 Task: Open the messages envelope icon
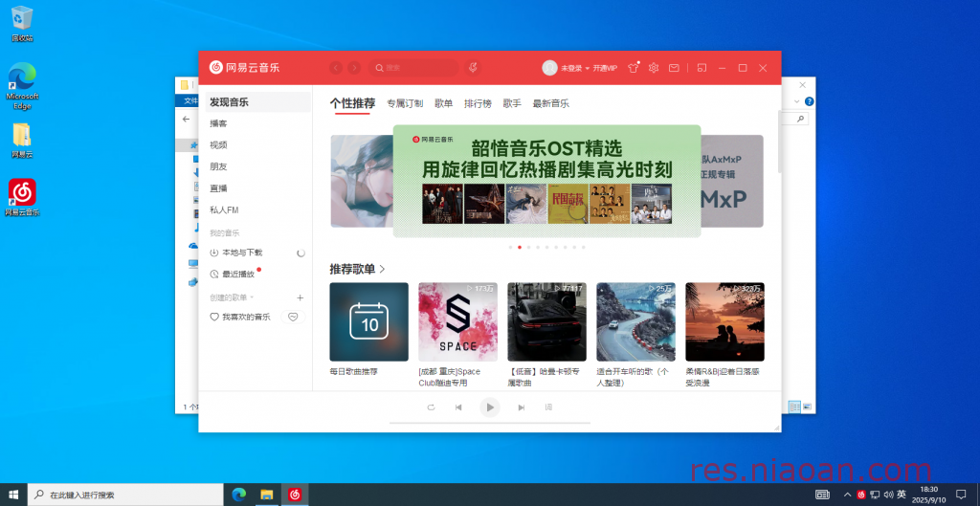(x=674, y=68)
